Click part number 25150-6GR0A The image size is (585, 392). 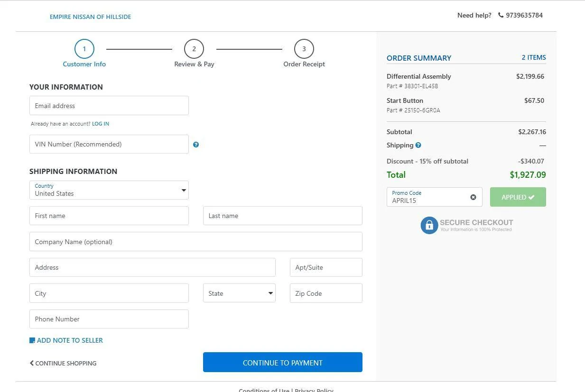(x=413, y=110)
